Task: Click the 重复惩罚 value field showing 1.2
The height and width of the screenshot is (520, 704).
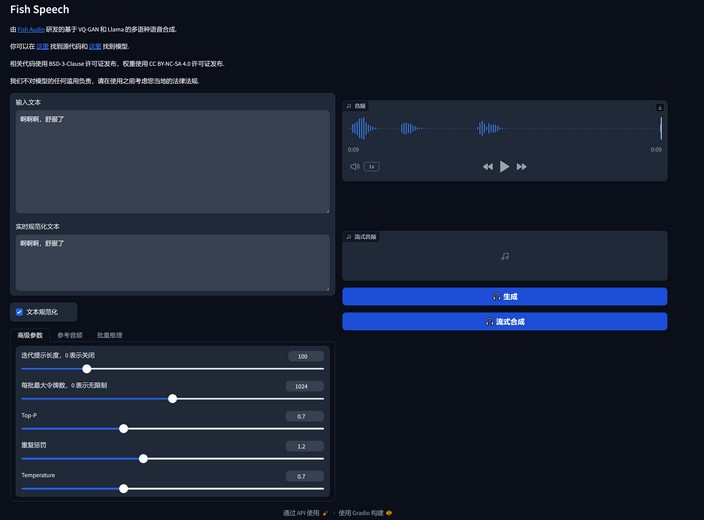Action: click(x=304, y=446)
